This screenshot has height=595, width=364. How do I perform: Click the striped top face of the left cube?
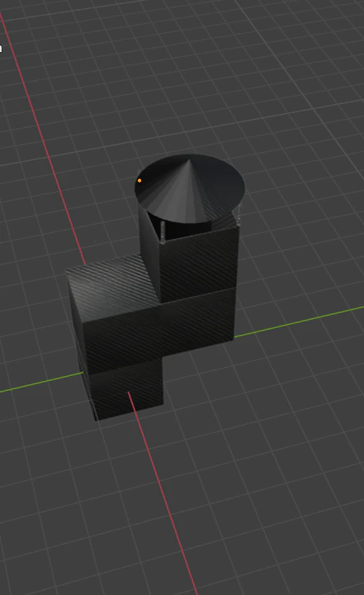(114, 288)
